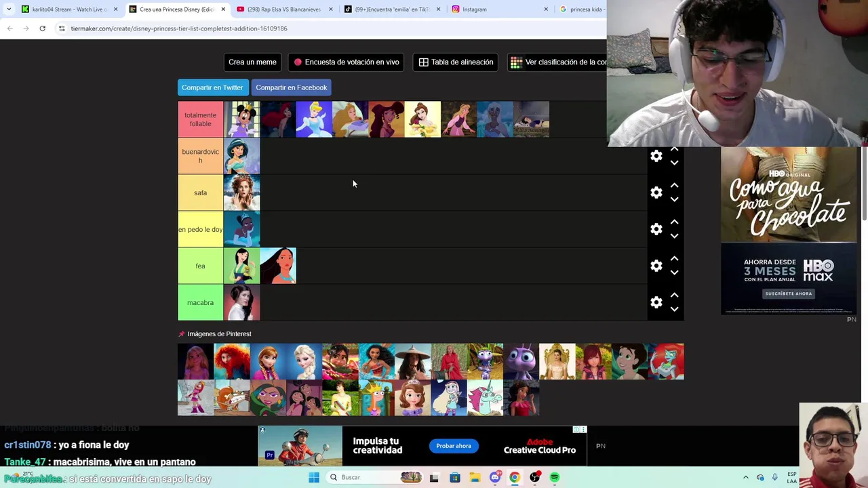
Task: Pick Rapunzel image from the pool
Action: click(195, 361)
